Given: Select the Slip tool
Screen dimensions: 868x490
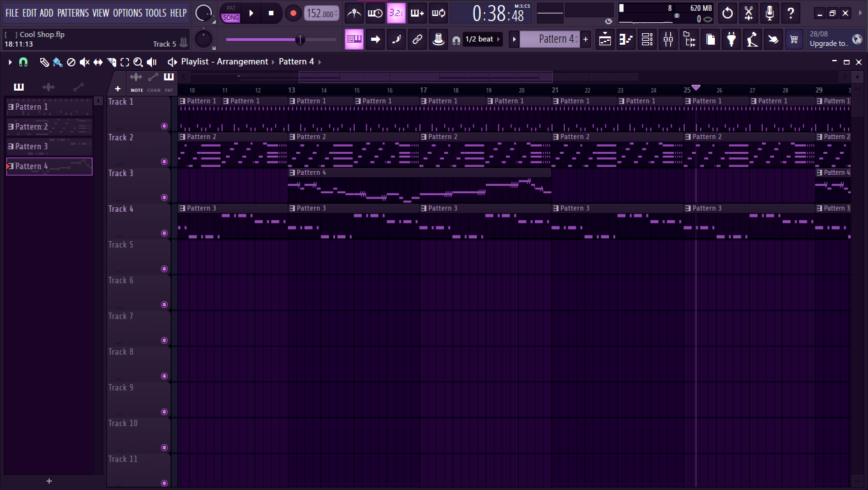Looking at the screenshot, I should [x=98, y=62].
